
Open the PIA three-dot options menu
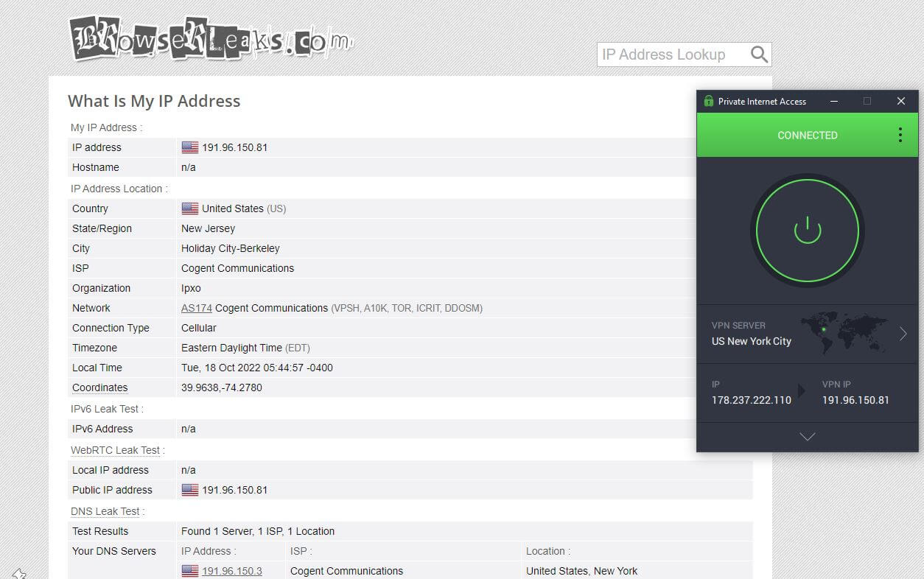click(x=900, y=135)
